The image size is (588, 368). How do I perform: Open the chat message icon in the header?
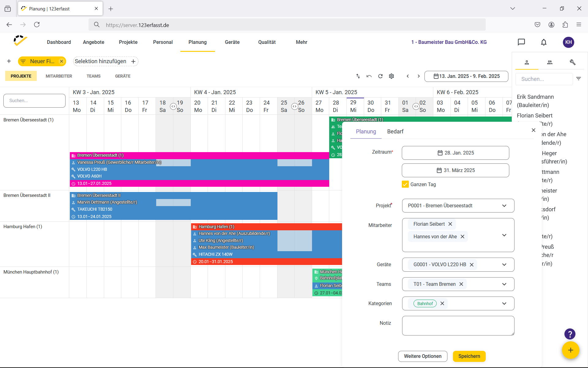pos(522,42)
